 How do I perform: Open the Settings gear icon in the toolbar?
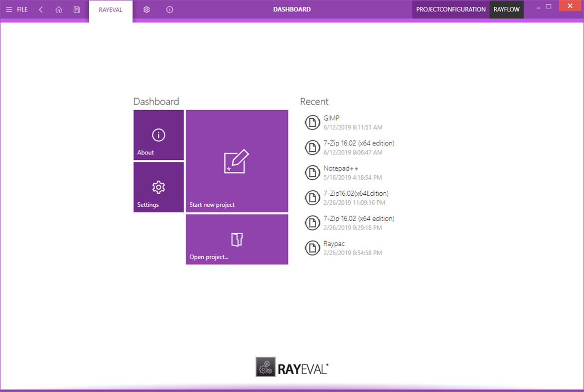tap(146, 9)
